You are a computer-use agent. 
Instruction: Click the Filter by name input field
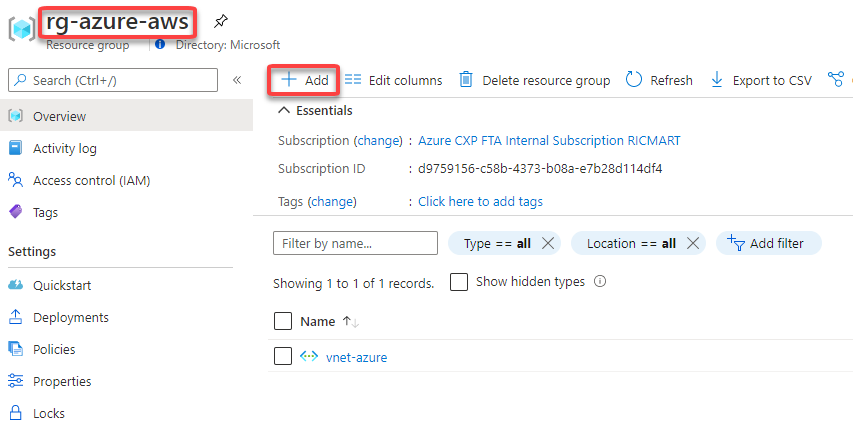coord(355,243)
